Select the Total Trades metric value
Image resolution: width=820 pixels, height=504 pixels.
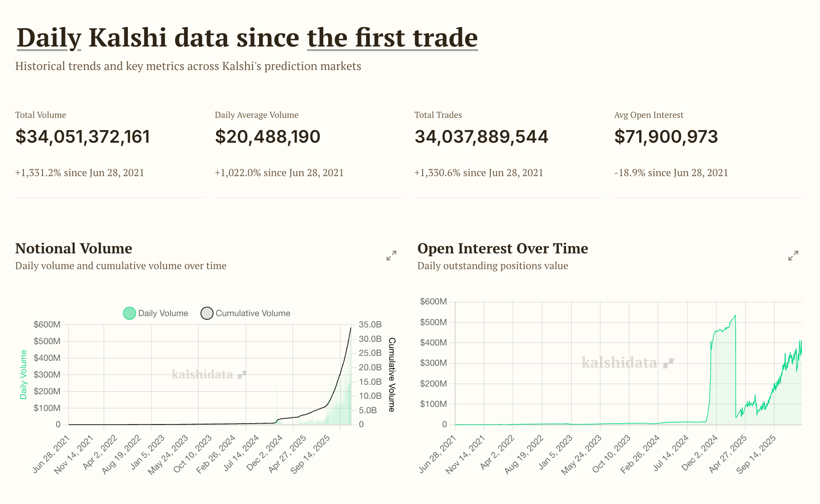pos(481,137)
